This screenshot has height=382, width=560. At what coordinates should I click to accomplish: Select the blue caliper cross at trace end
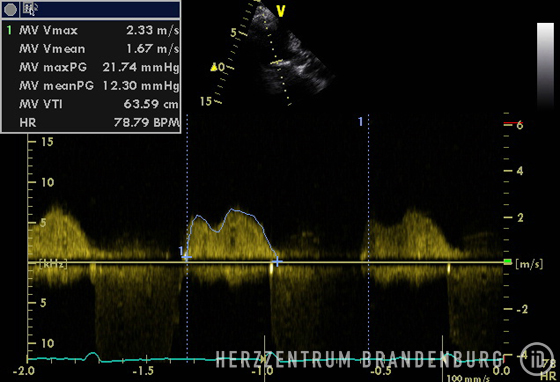(277, 262)
